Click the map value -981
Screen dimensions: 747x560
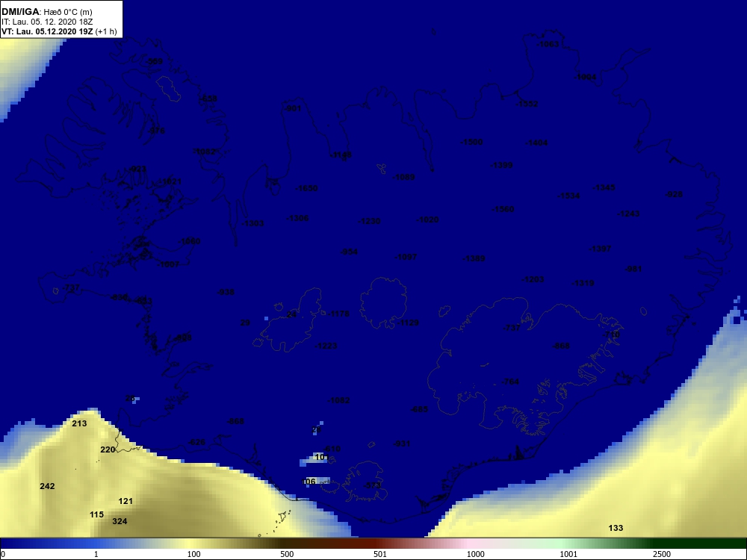click(x=633, y=269)
